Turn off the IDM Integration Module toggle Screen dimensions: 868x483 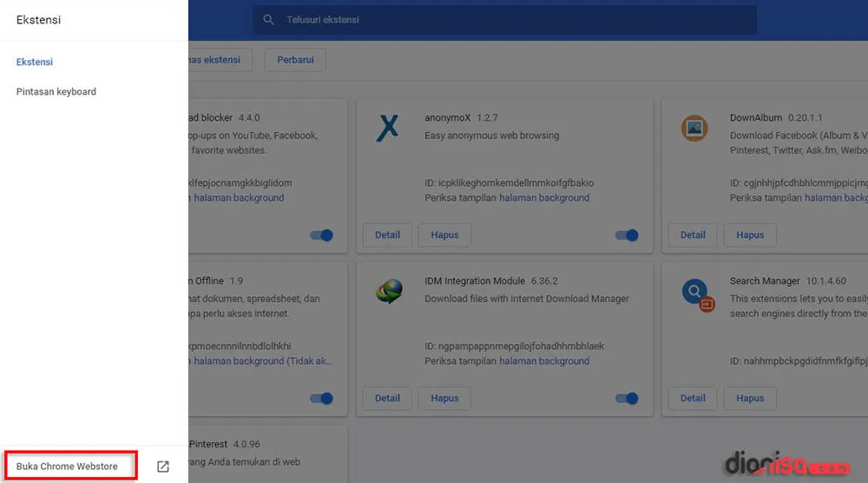click(x=627, y=398)
